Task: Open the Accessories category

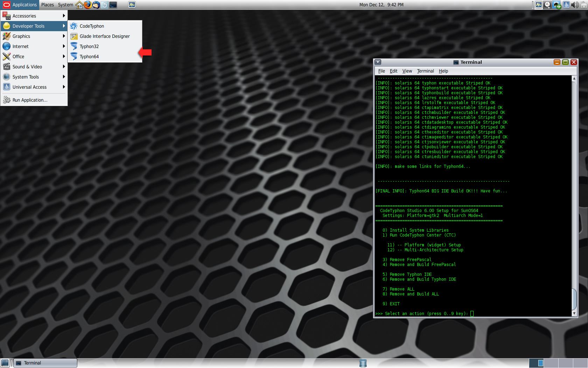Action: [x=34, y=16]
